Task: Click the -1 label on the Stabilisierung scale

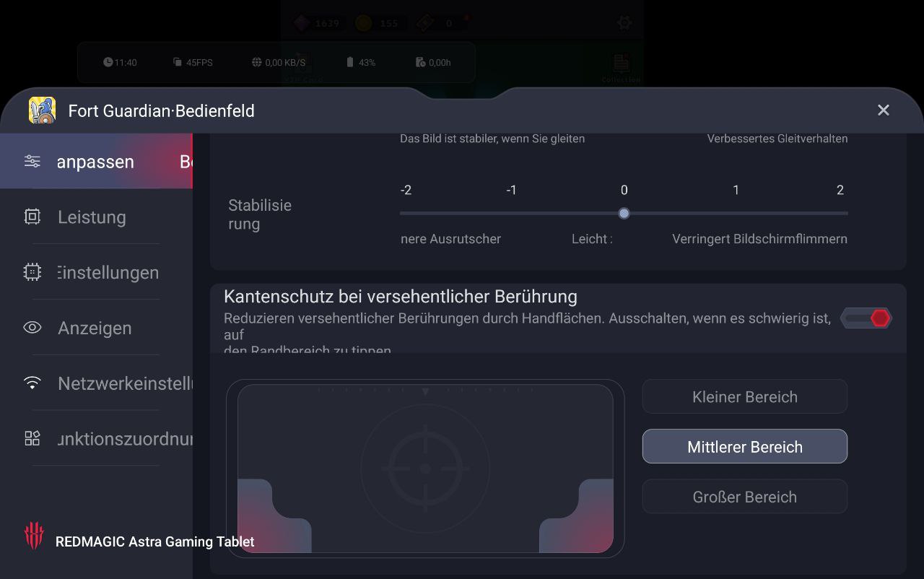Action: (512, 190)
